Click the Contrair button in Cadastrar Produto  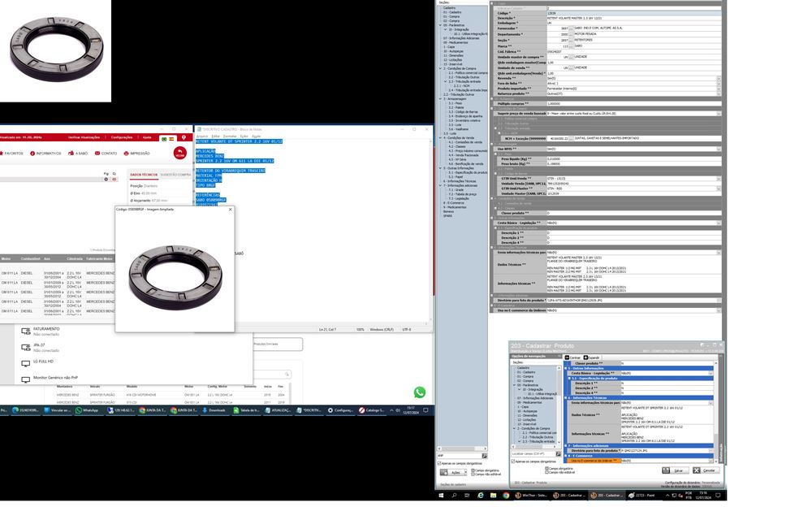(x=572, y=357)
